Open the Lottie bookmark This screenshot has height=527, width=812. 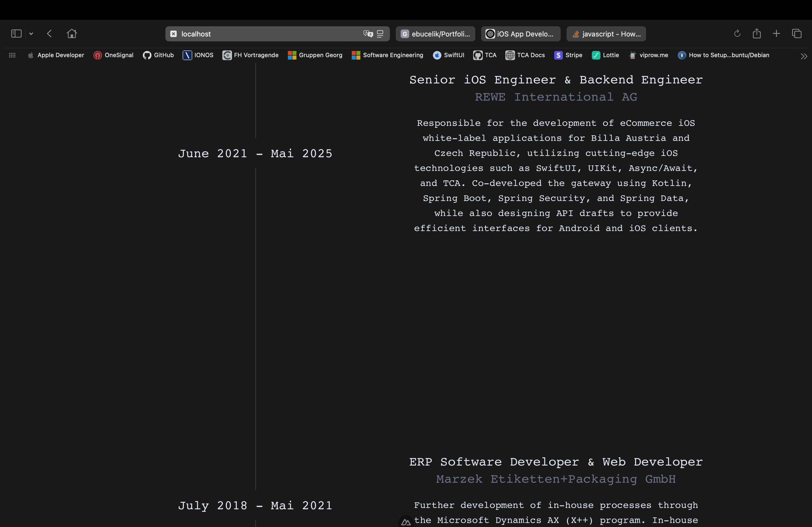coord(605,55)
